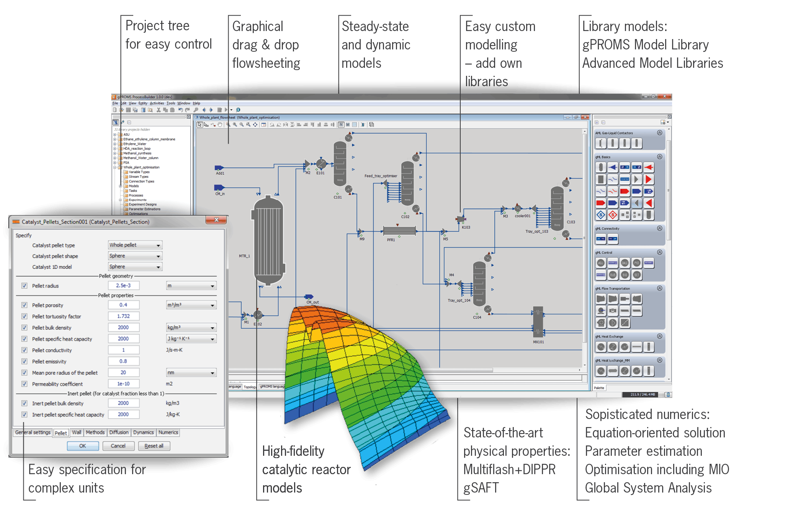This screenshot has height=532, width=798.
Task: Click the Reset all button
Action: (x=154, y=446)
